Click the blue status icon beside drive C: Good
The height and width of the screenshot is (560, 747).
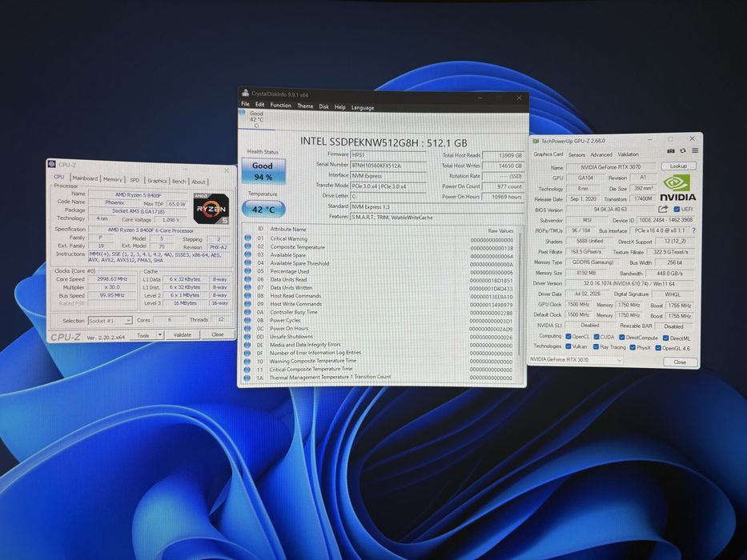pos(242,113)
